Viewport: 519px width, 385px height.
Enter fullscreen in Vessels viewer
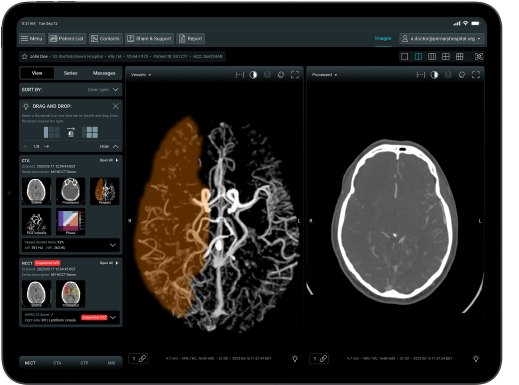(295, 75)
